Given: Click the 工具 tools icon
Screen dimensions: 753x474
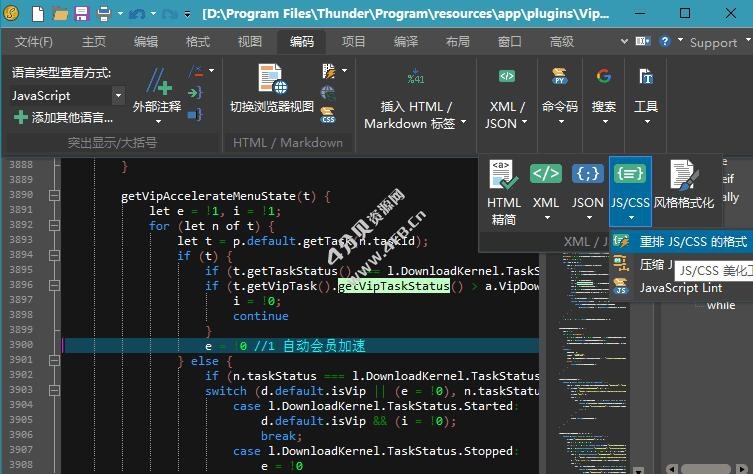Looking at the screenshot, I should pyautogui.click(x=646, y=76).
